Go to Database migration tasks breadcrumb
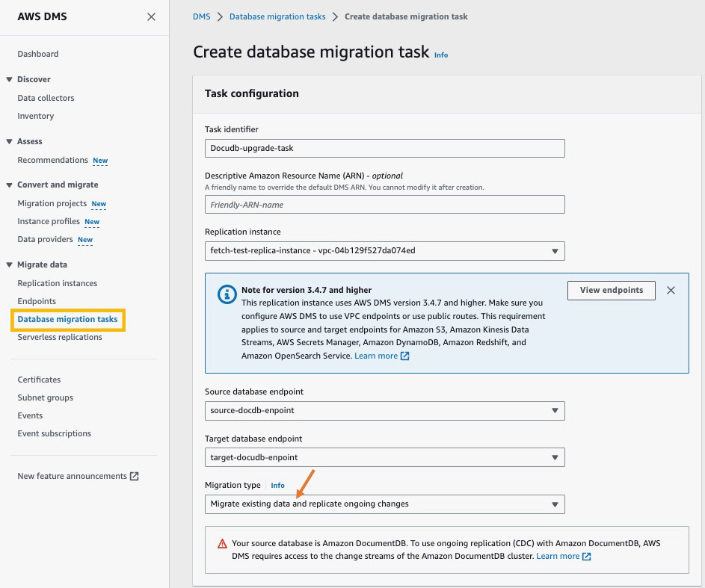 (x=277, y=16)
